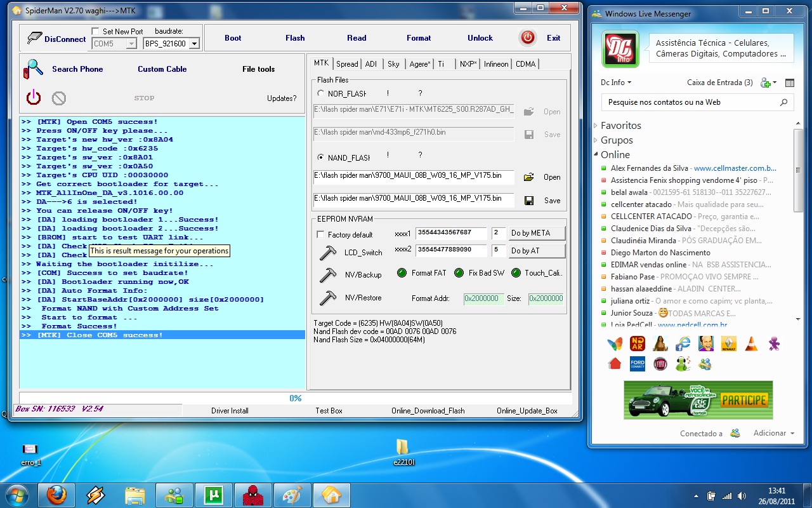Viewport: 812px width, 508px height.
Task: Click the Boot button
Action: (x=233, y=38)
